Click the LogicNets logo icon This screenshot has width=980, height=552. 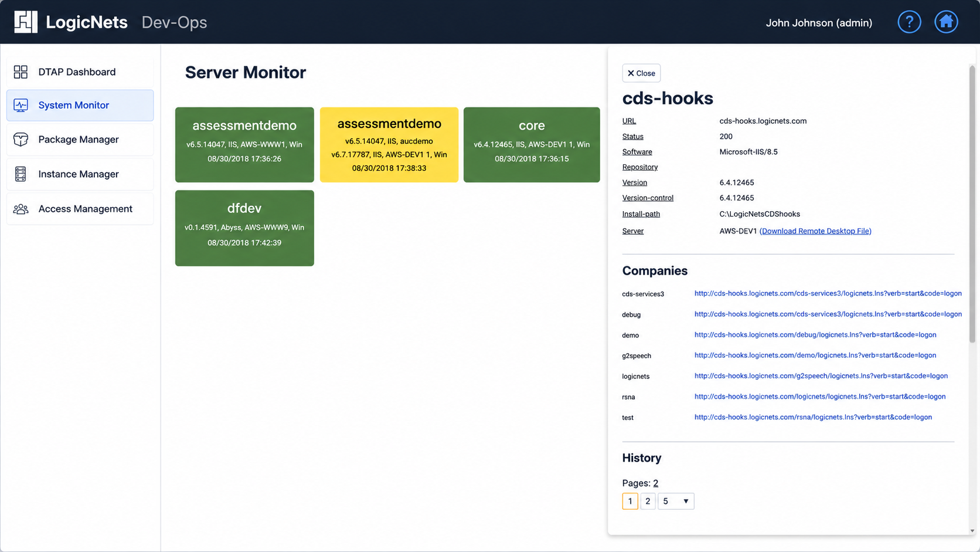pyautogui.click(x=26, y=22)
